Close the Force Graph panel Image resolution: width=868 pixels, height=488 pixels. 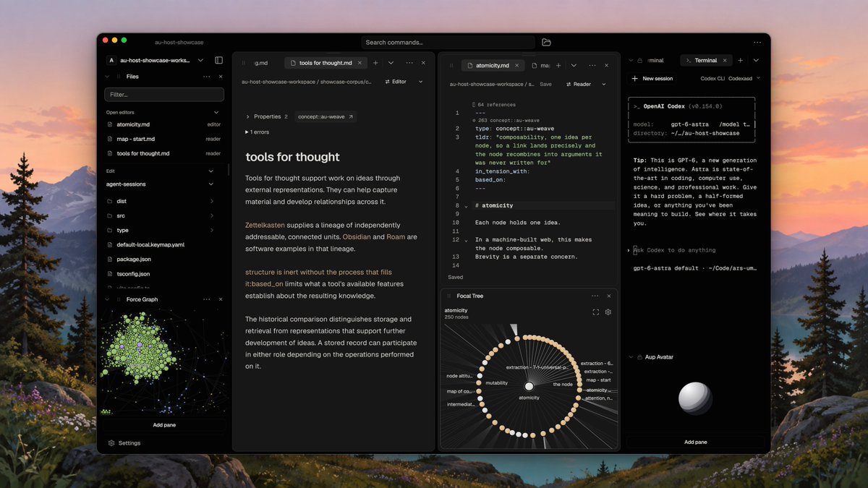pyautogui.click(x=221, y=299)
